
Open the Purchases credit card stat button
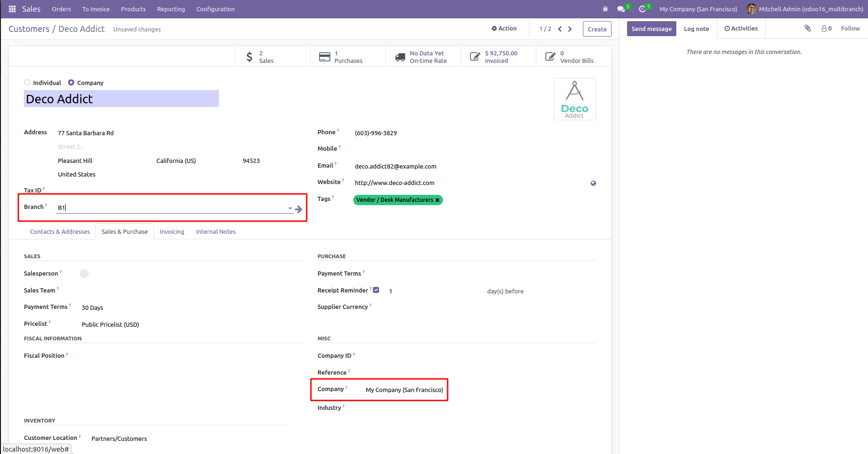pos(348,57)
